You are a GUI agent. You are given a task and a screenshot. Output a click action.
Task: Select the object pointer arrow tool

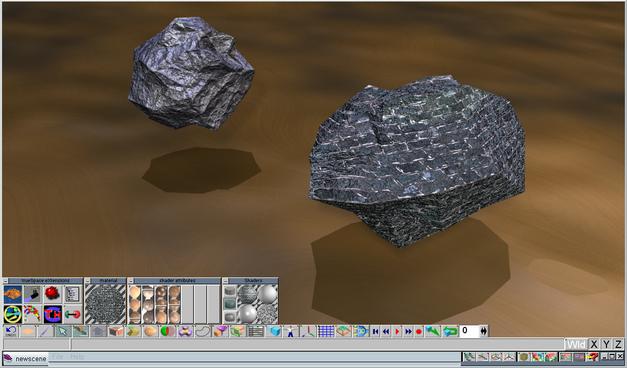coord(63,331)
